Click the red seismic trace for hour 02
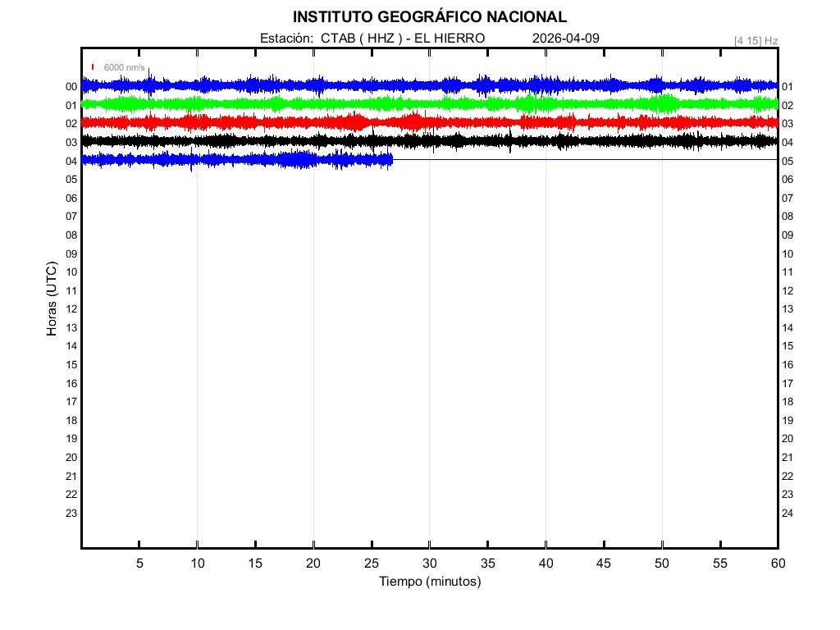Viewport: 840px width, 630px height. [x=410, y=122]
